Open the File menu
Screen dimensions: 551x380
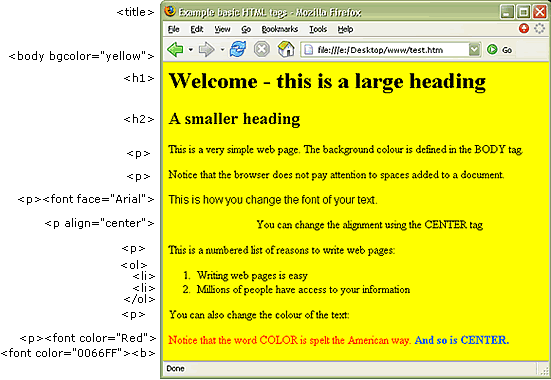point(174,29)
